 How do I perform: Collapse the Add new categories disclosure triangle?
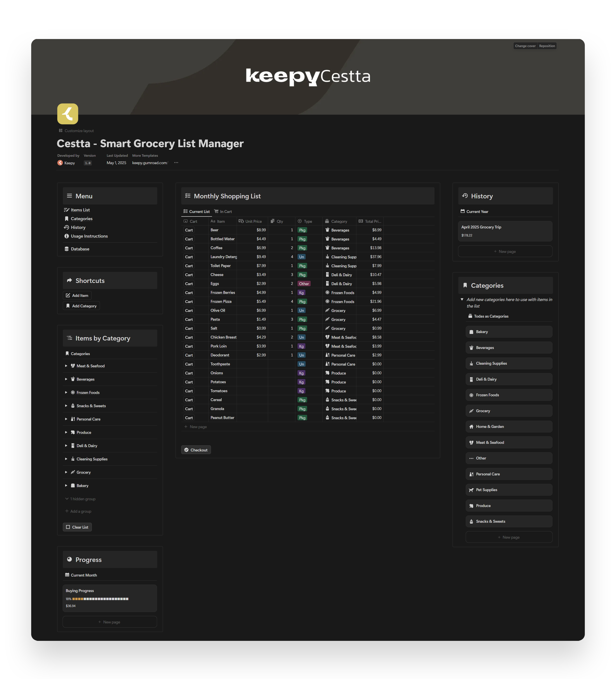[462, 299]
